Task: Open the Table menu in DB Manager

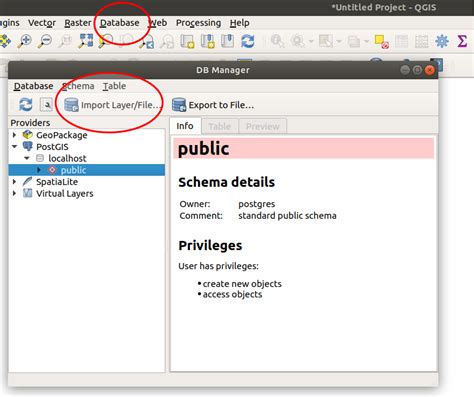Action: 114,86
